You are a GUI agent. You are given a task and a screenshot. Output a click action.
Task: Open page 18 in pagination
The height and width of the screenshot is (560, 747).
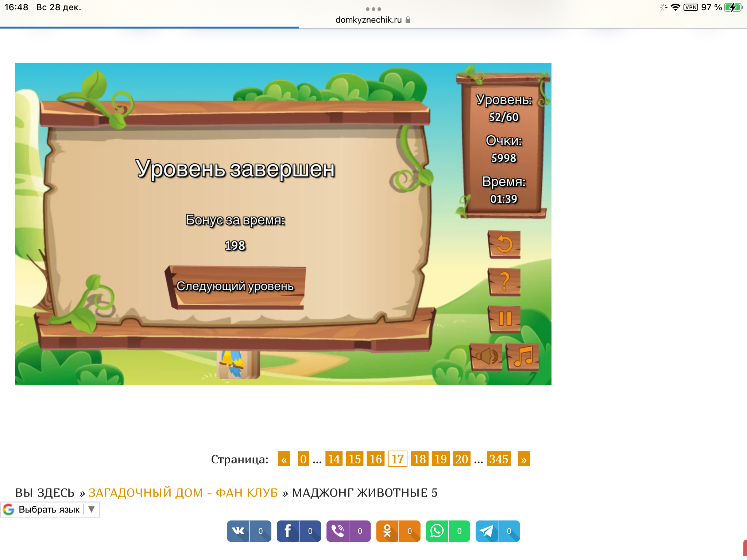pos(419,459)
